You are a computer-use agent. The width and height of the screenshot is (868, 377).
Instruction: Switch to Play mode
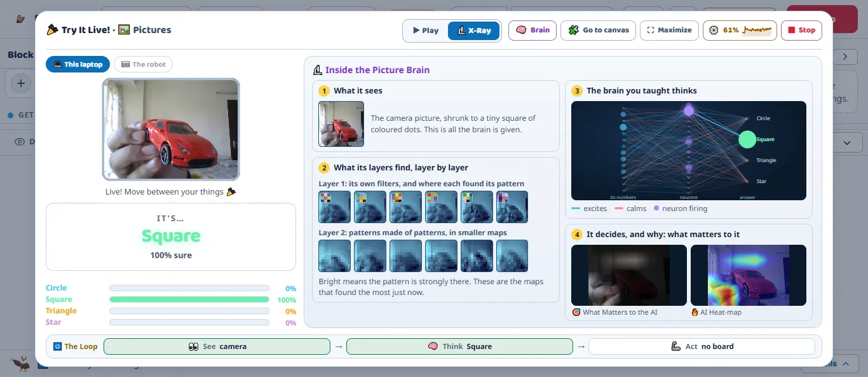click(x=426, y=31)
